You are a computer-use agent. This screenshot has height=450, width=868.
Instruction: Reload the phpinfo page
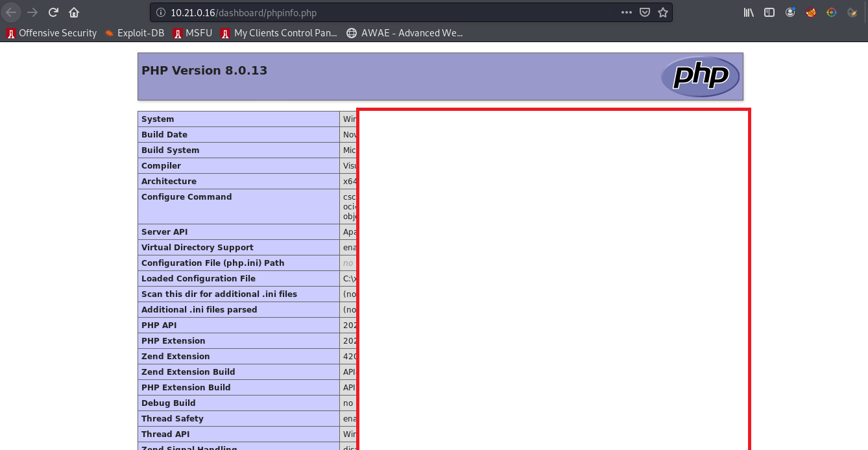point(54,12)
